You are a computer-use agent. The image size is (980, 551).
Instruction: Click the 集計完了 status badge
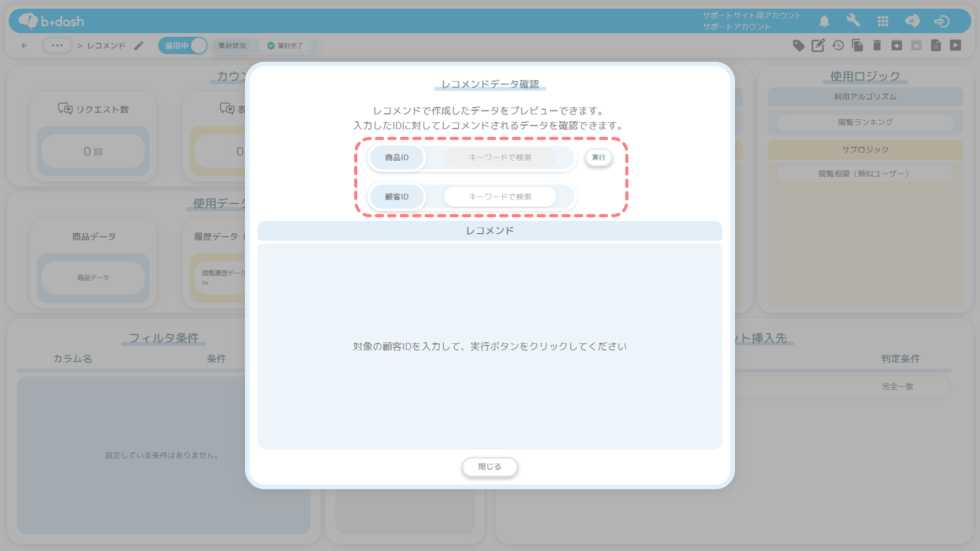pos(285,46)
